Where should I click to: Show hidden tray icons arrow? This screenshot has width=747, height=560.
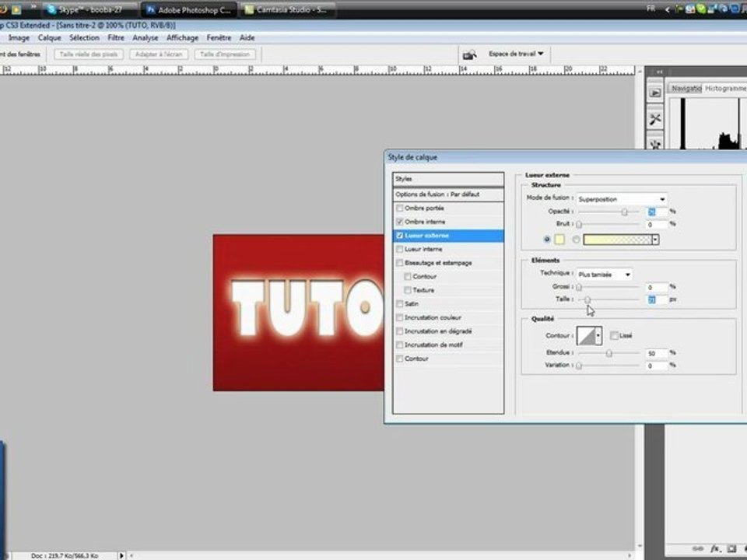point(667,9)
